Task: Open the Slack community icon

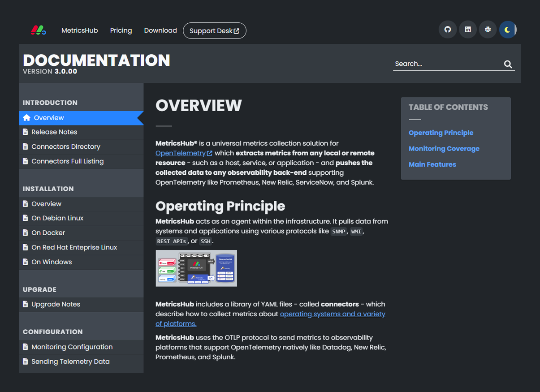Action: click(488, 30)
